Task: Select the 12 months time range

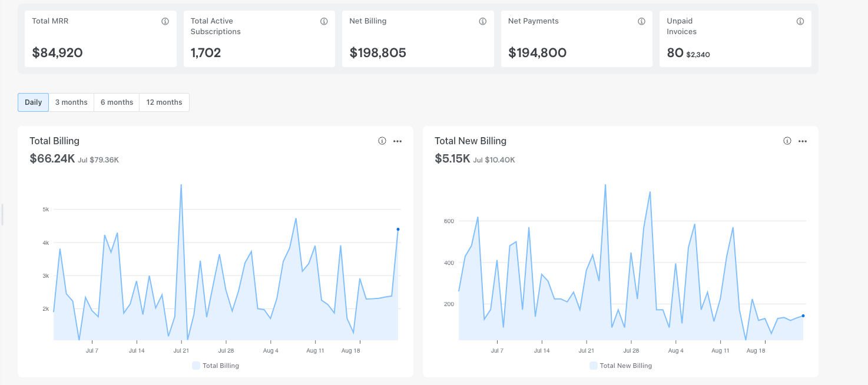Action: point(164,102)
